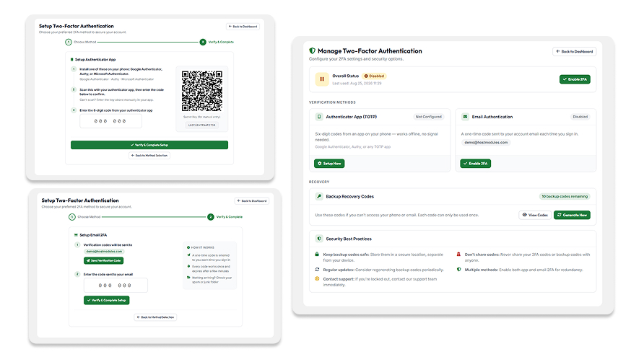
Task: Click the Not Configured badge on Authenticator App
Action: (428, 117)
